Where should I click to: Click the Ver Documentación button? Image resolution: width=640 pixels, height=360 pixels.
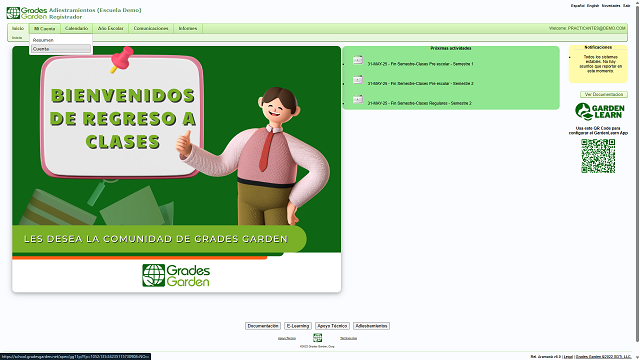pyautogui.click(x=604, y=94)
